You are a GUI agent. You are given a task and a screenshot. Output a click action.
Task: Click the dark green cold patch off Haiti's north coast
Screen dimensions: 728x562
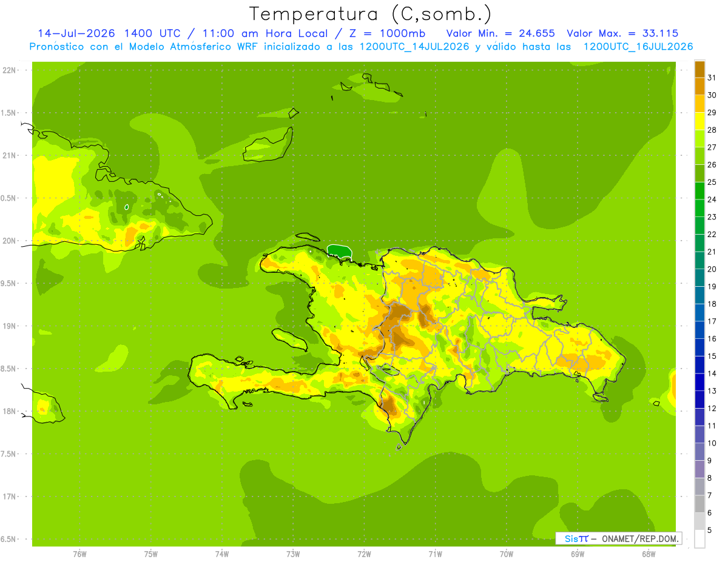tap(340, 251)
